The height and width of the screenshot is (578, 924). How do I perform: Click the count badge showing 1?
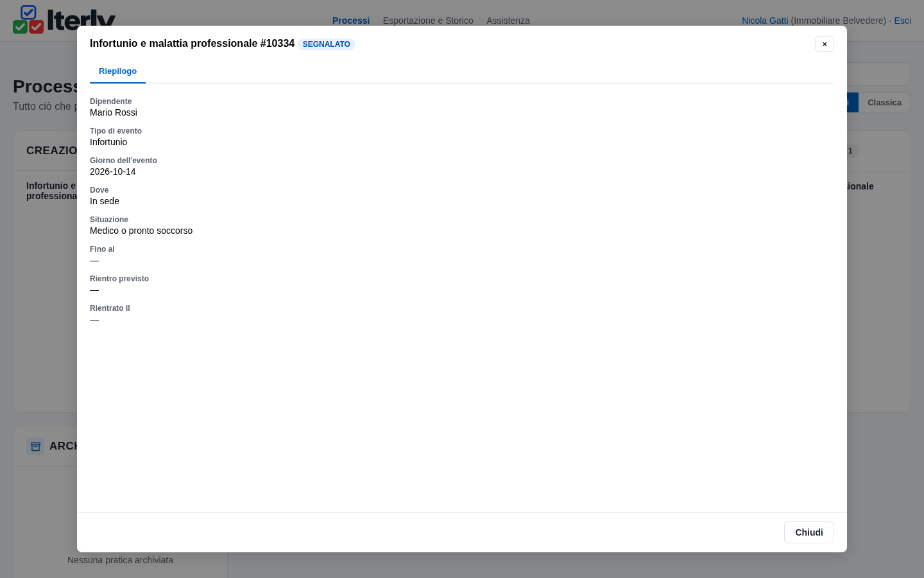(851, 151)
